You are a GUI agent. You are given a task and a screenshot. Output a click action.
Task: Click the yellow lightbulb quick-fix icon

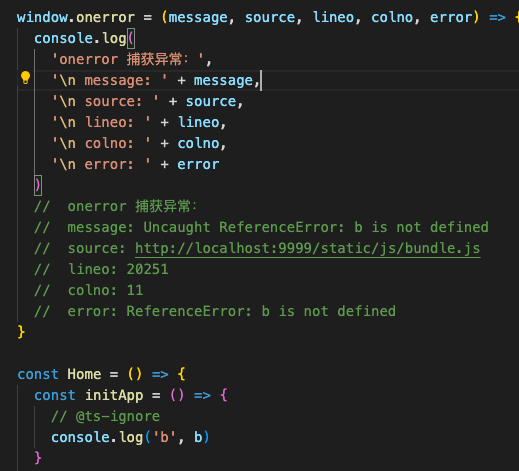(25, 78)
